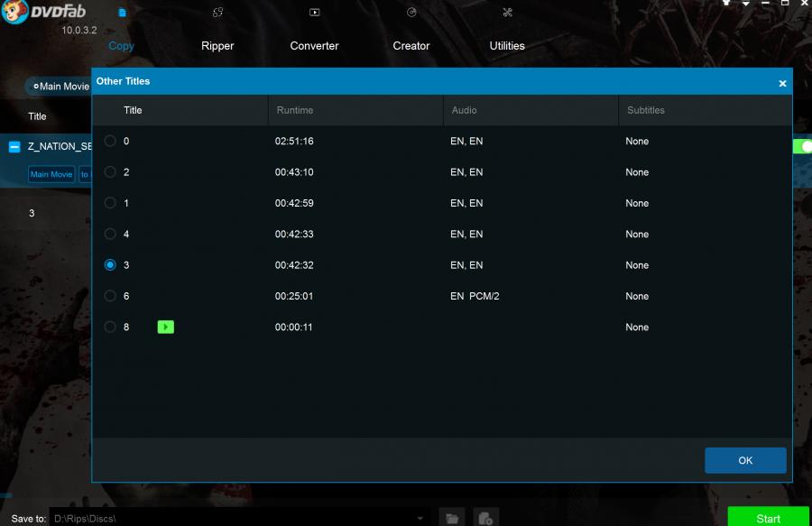The width and height of the screenshot is (812, 526).
Task: Select title 0 radio button
Action: 110,141
